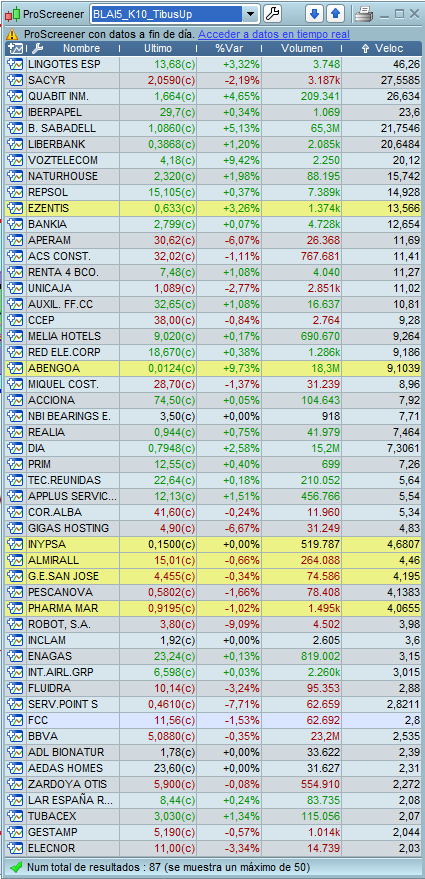The height and width of the screenshot is (879, 425).
Task: Sort results by the Ultimo column
Action: pyautogui.click(x=158, y=49)
